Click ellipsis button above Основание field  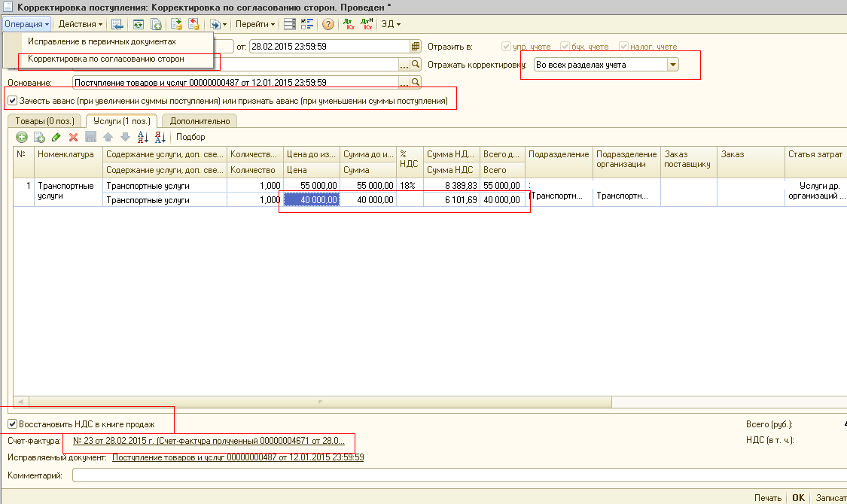tap(404, 64)
